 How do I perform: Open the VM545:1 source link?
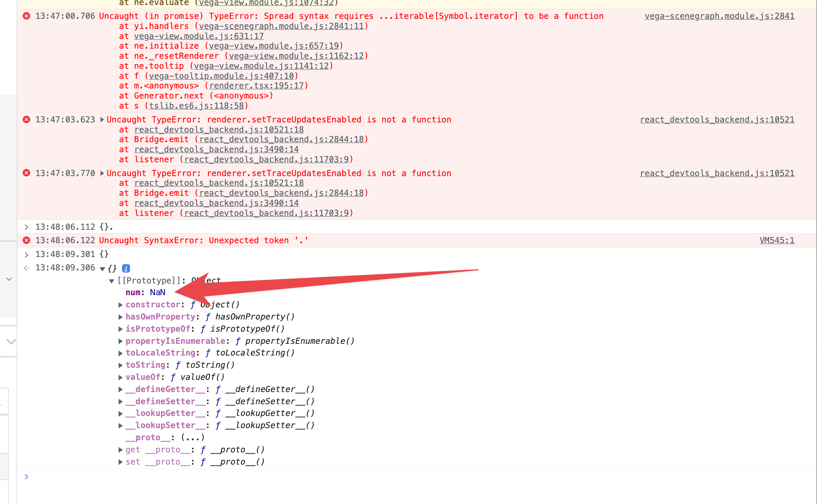(777, 240)
